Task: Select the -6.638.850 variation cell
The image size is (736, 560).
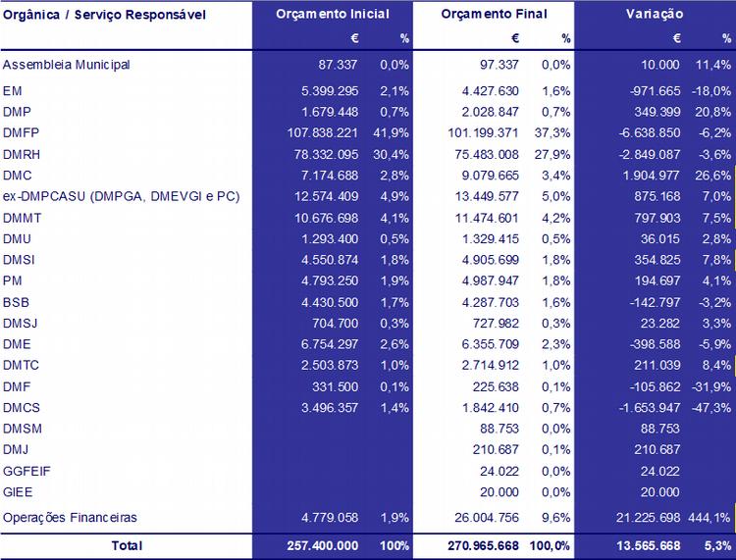Action: pos(644,132)
